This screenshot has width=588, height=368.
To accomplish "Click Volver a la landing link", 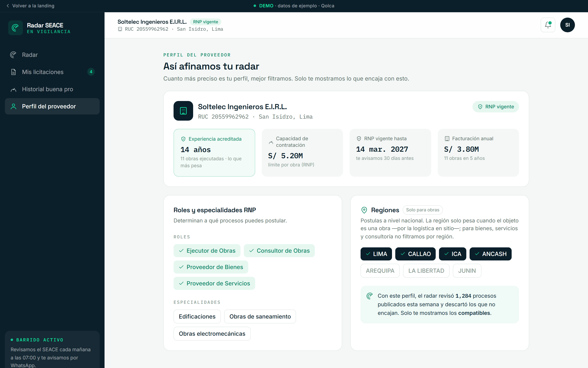I will pos(30,6).
